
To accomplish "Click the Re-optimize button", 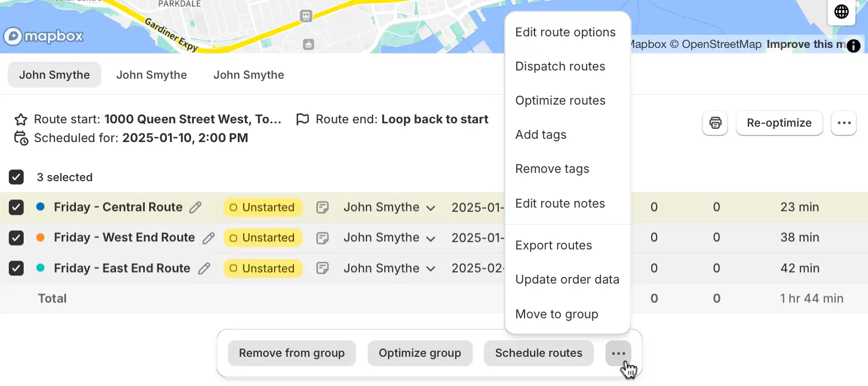I will (779, 123).
